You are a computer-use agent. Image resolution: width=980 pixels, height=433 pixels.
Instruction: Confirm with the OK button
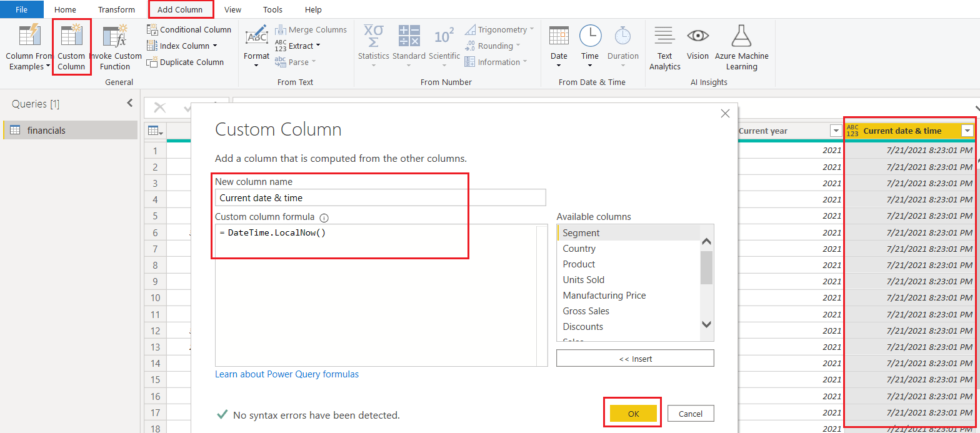(633, 414)
